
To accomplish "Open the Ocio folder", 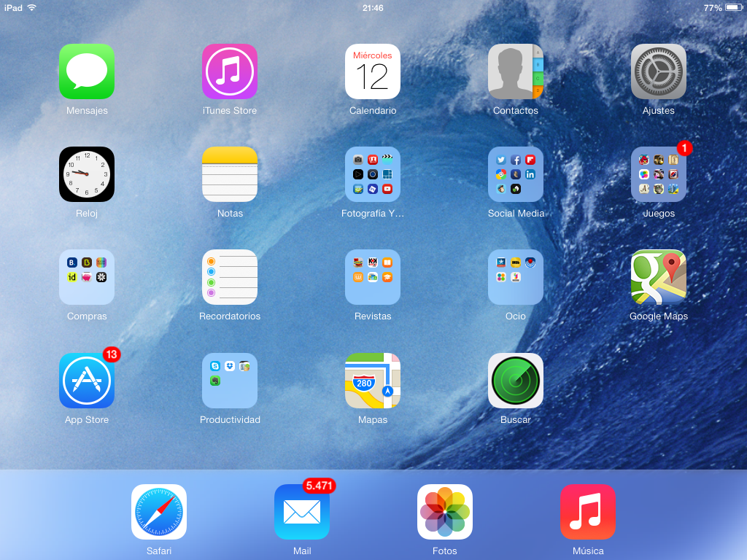I will coord(516,277).
